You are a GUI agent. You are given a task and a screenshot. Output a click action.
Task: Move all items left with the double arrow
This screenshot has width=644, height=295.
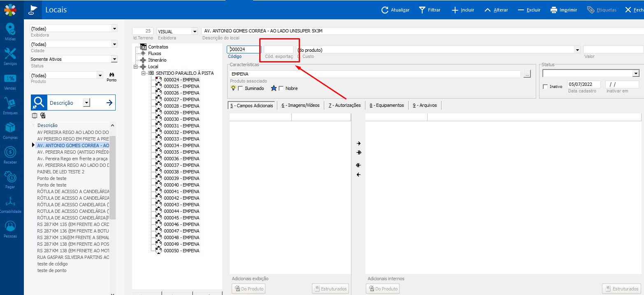coord(358,165)
